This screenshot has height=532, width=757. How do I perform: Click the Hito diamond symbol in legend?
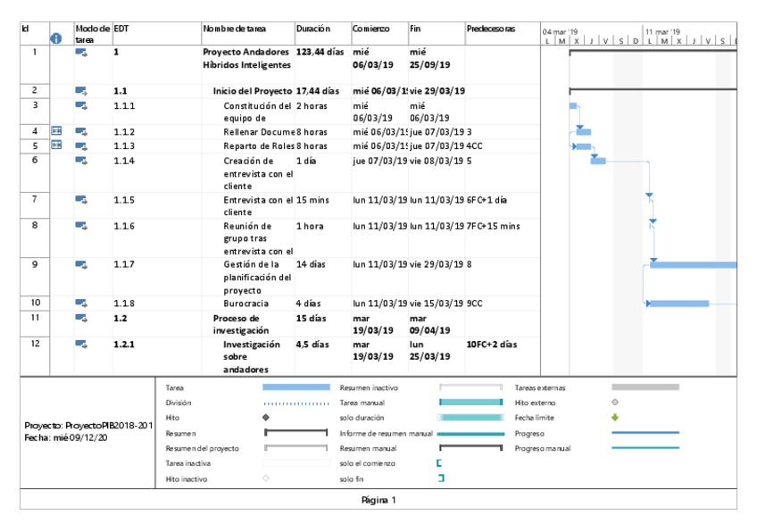coord(266,418)
